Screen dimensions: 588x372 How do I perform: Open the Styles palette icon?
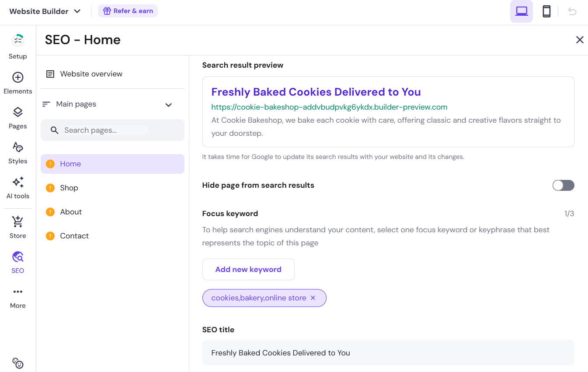pyautogui.click(x=17, y=148)
